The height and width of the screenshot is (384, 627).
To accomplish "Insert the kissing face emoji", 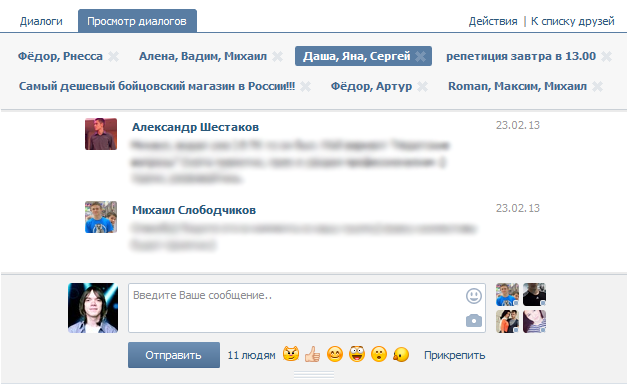I will point(401,354).
